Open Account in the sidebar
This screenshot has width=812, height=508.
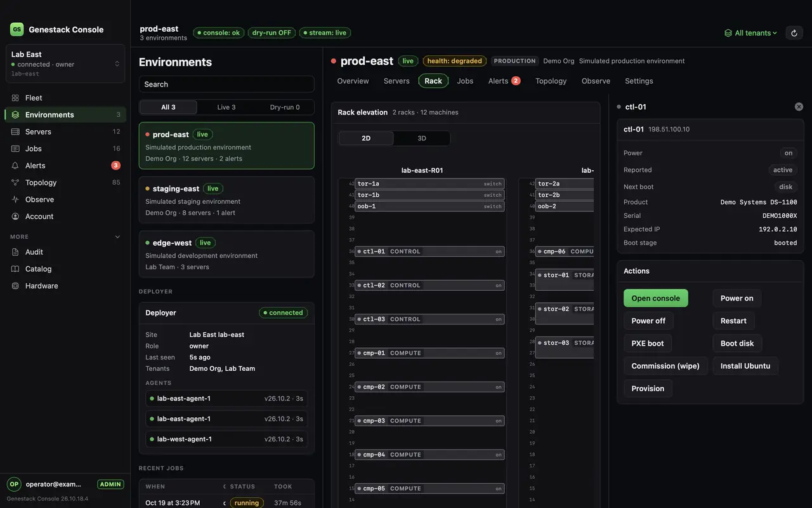65,217
